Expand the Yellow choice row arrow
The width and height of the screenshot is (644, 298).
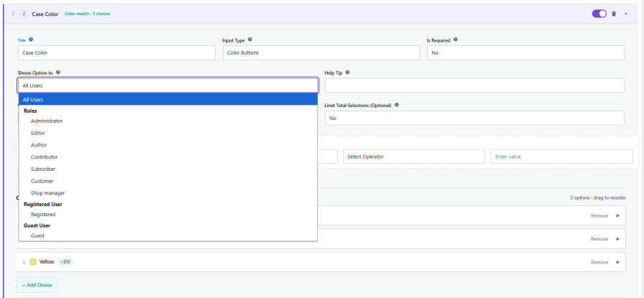[x=617, y=262]
